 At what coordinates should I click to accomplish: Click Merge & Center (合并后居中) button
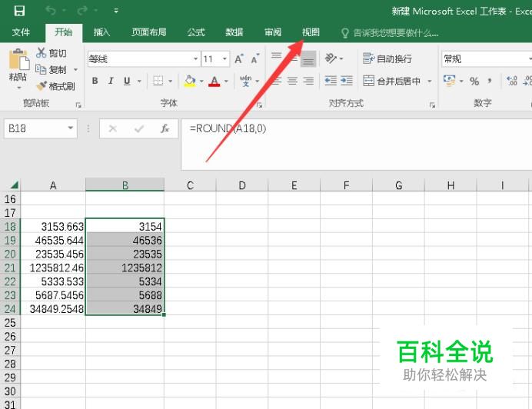click(392, 81)
